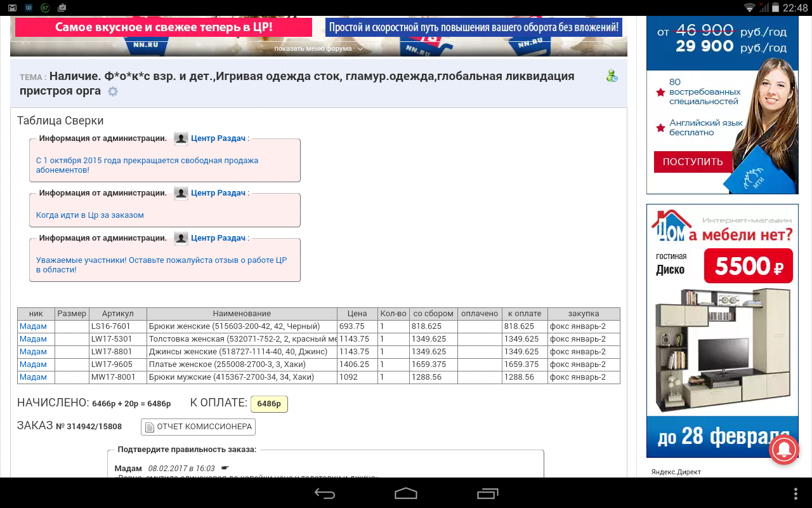Select 'Брюки женские (515603-200-42, 42, Черный)' cell
This screenshot has width=812, height=508.
point(242,326)
